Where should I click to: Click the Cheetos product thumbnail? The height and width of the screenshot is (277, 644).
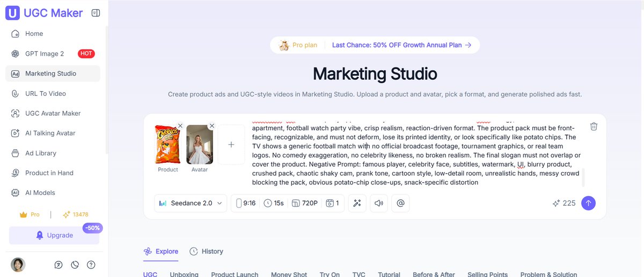click(168, 145)
